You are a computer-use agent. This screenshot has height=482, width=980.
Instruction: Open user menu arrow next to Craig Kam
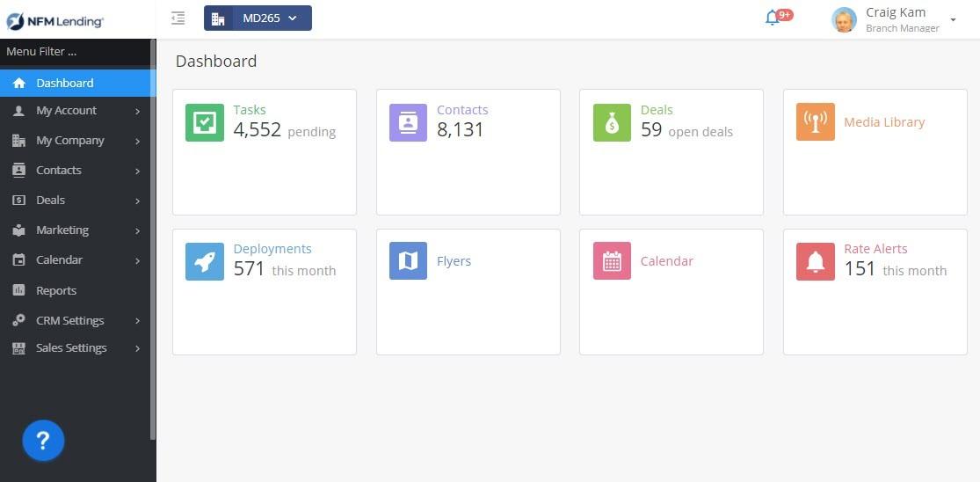click(953, 20)
